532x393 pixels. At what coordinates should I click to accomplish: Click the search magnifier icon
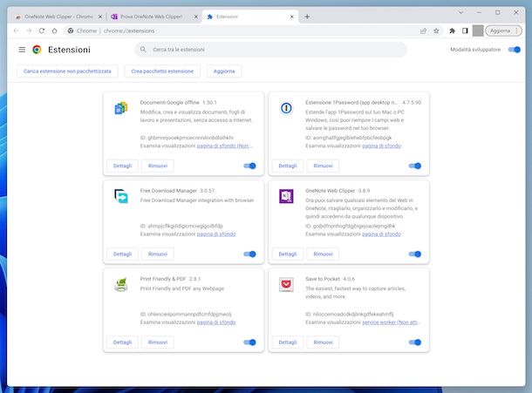pos(143,50)
